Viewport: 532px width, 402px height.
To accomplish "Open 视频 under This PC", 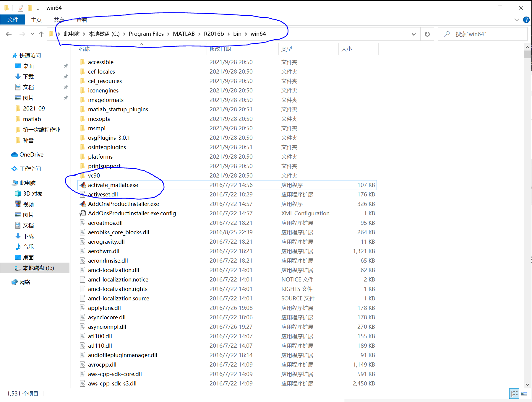I will pos(28,204).
